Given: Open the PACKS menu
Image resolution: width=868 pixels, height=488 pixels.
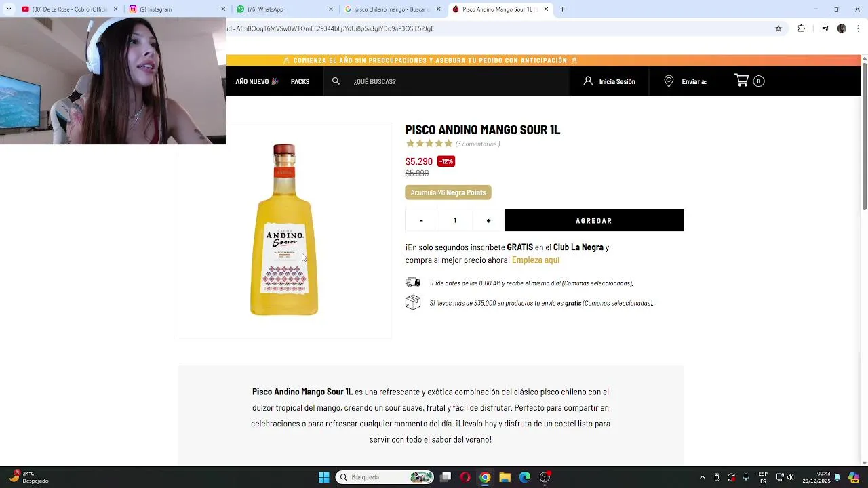Looking at the screenshot, I should click(300, 81).
